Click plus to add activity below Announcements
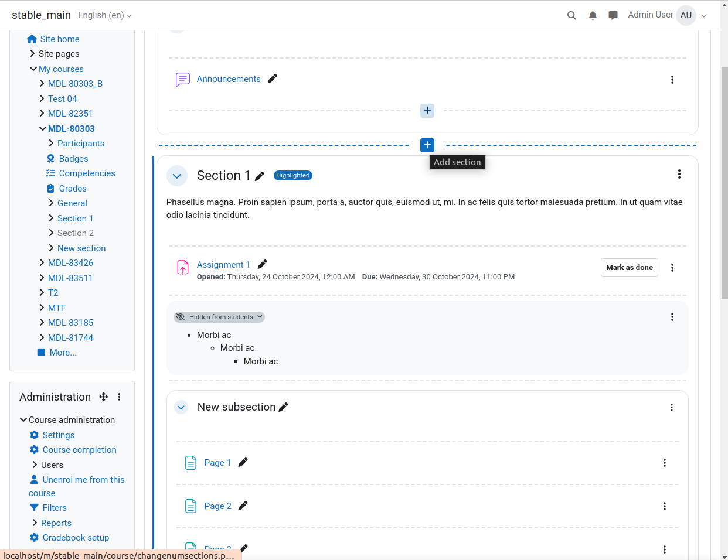 pos(427,110)
